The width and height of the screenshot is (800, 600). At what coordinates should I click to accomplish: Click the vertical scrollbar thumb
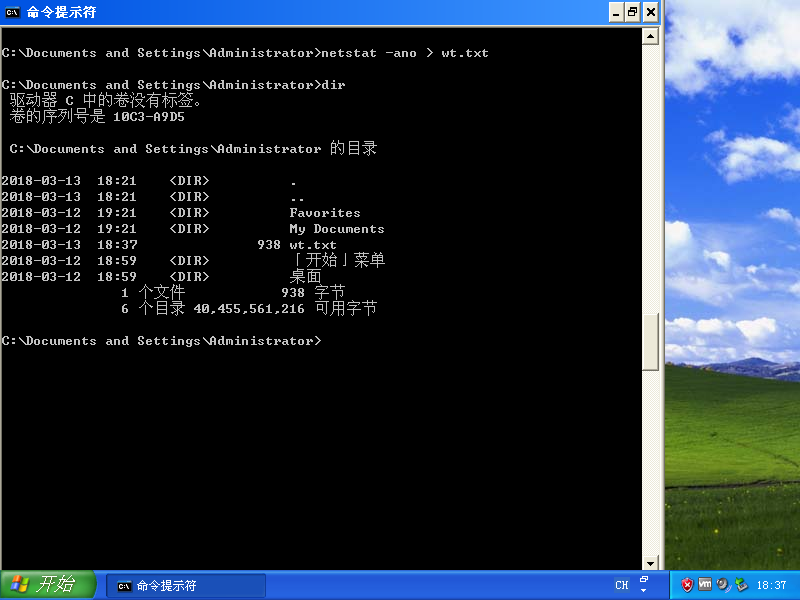click(x=650, y=341)
